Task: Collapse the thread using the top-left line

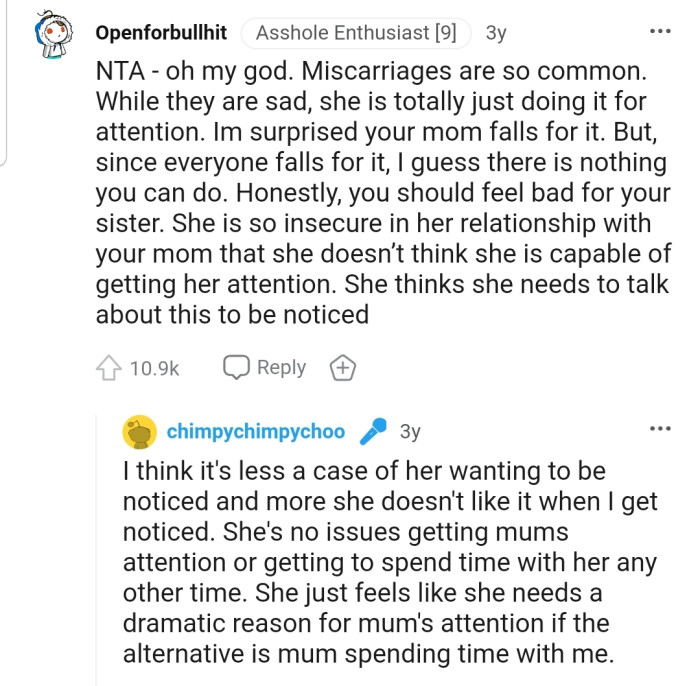Action: click(x=6, y=80)
